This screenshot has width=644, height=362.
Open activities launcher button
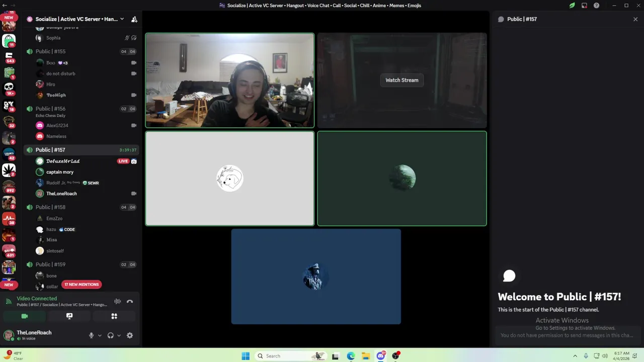tap(114, 316)
